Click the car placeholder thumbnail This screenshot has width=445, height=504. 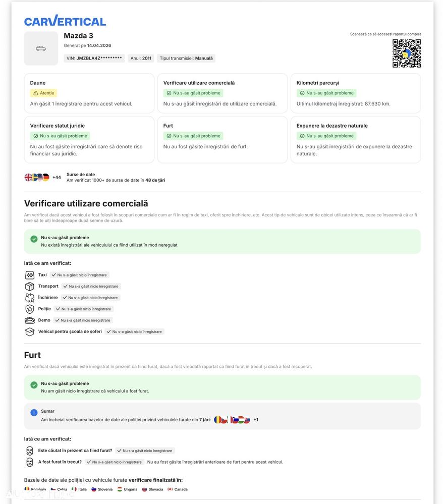tap(41, 48)
